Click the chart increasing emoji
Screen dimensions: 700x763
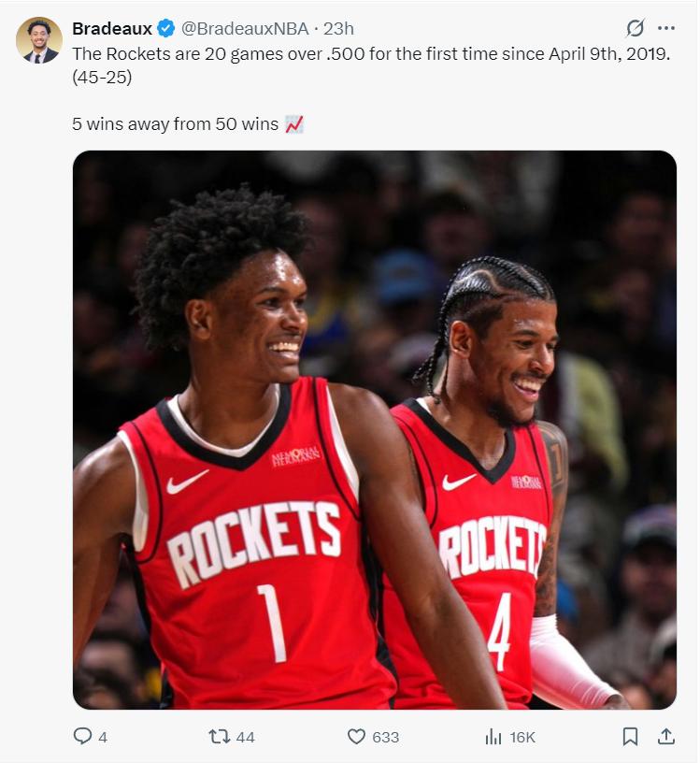tap(294, 124)
